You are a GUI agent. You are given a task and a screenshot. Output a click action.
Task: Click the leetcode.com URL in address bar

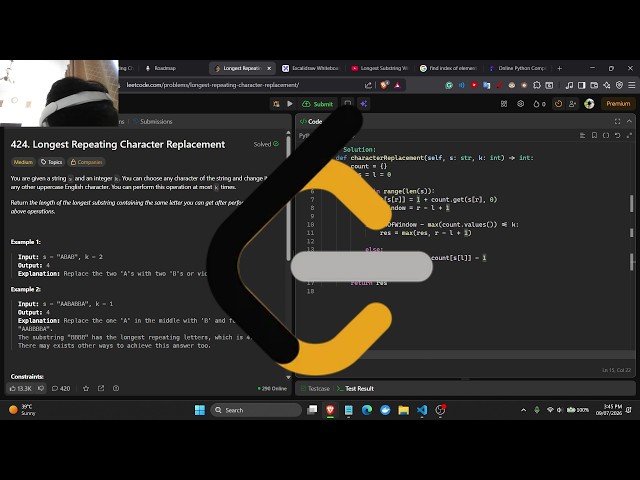coord(212,85)
